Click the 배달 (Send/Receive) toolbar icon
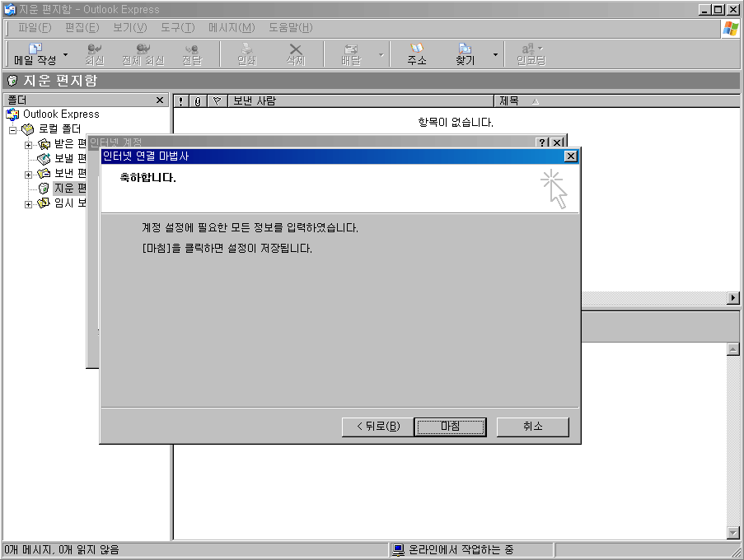 [x=351, y=54]
